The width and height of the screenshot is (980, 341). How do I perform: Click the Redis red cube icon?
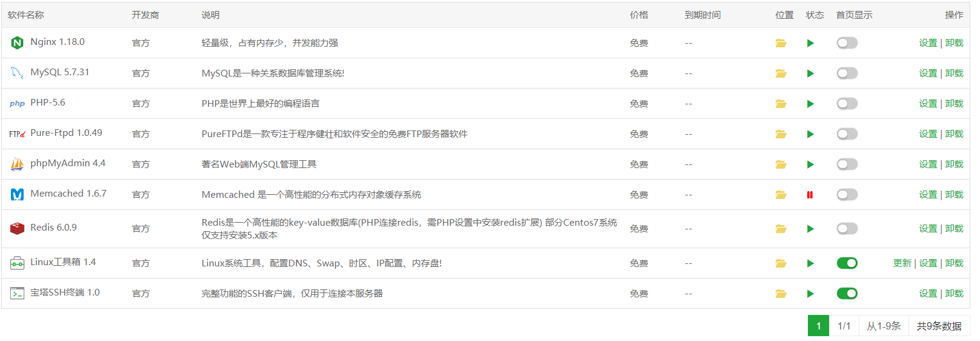pyautogui.click(x=17, y=229)
